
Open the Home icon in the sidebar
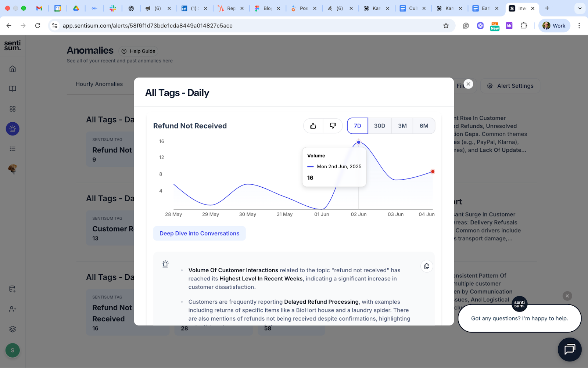tap(12, 69)
